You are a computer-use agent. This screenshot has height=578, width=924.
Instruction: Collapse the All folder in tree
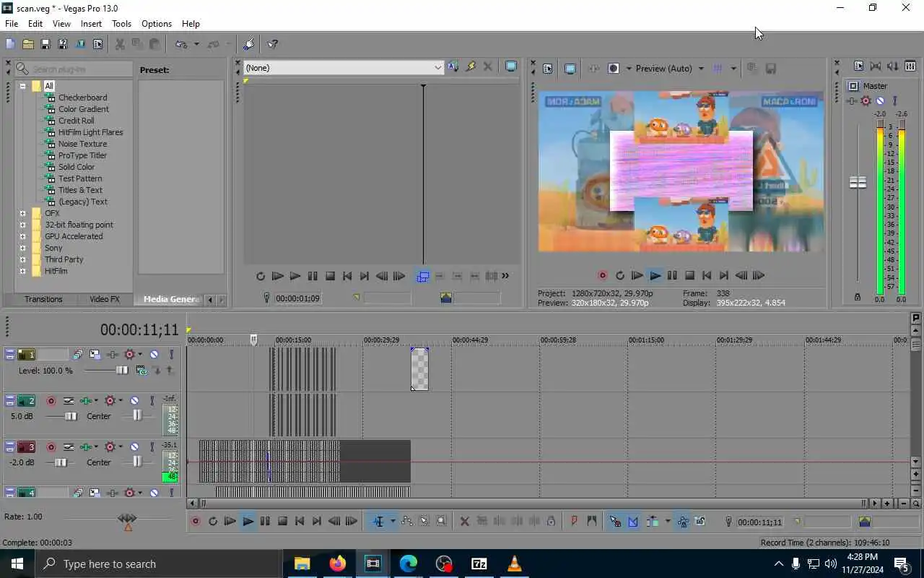coord(22,86)
